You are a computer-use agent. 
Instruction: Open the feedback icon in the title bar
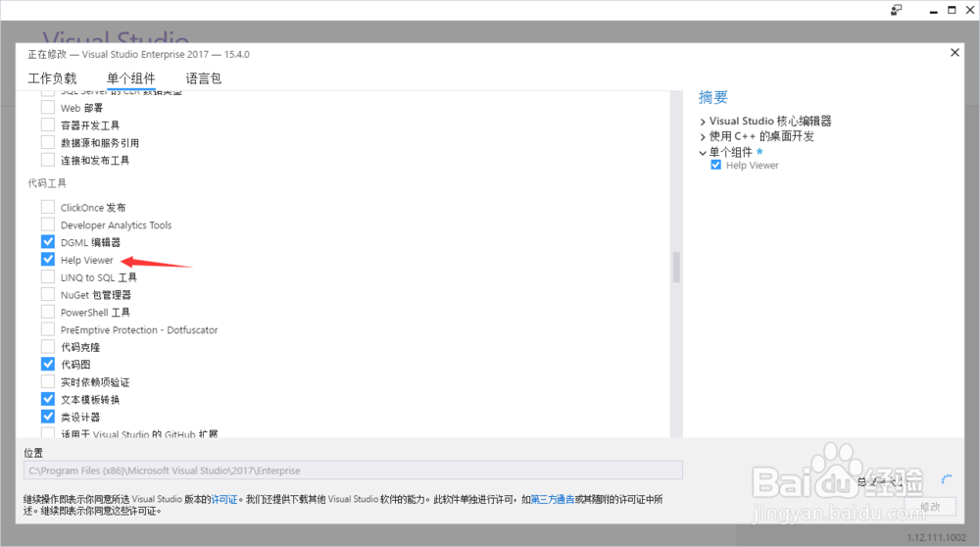pos(897,10)
